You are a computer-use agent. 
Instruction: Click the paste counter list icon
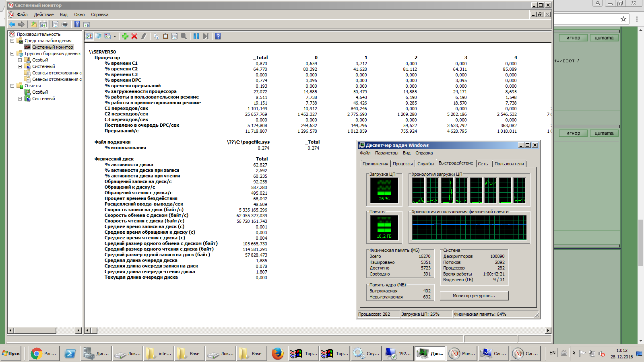coord(165,36)
